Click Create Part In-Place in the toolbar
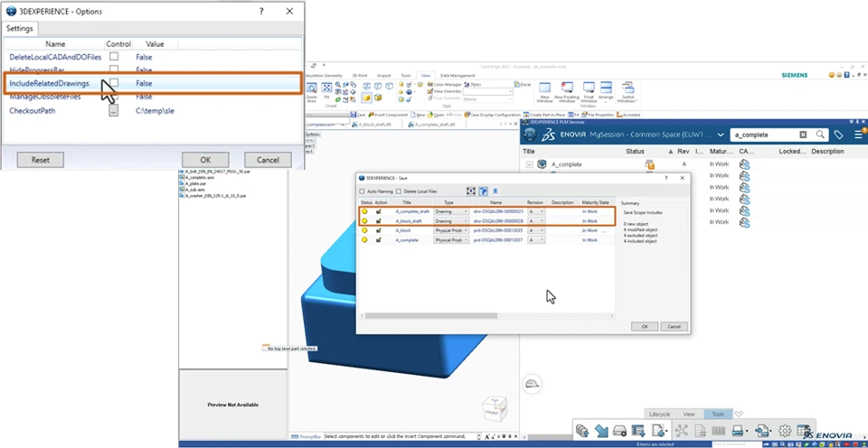 click(545, 115)
